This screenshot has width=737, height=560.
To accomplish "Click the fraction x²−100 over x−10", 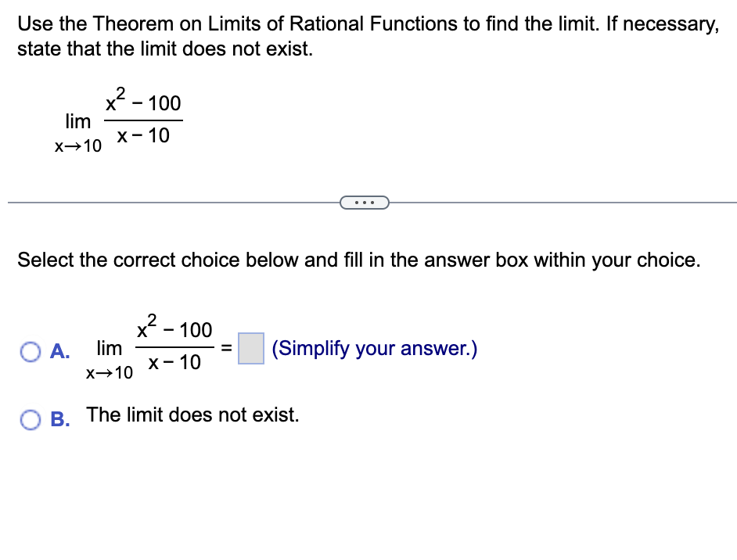I will 142,119.
